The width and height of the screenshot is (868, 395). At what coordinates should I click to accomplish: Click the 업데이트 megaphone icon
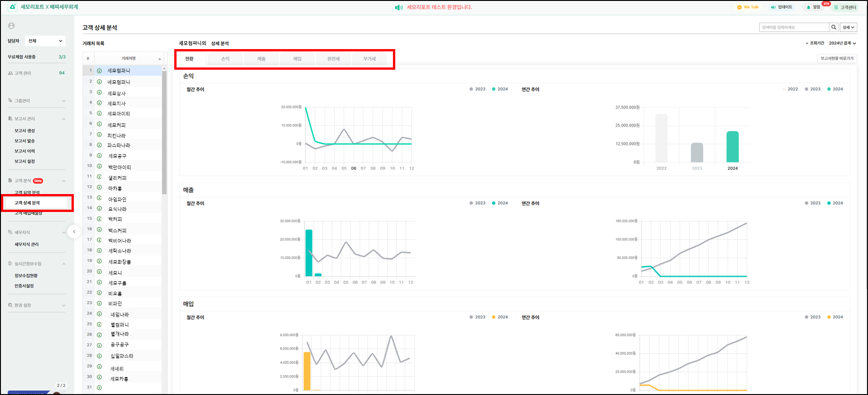(773, 7)
